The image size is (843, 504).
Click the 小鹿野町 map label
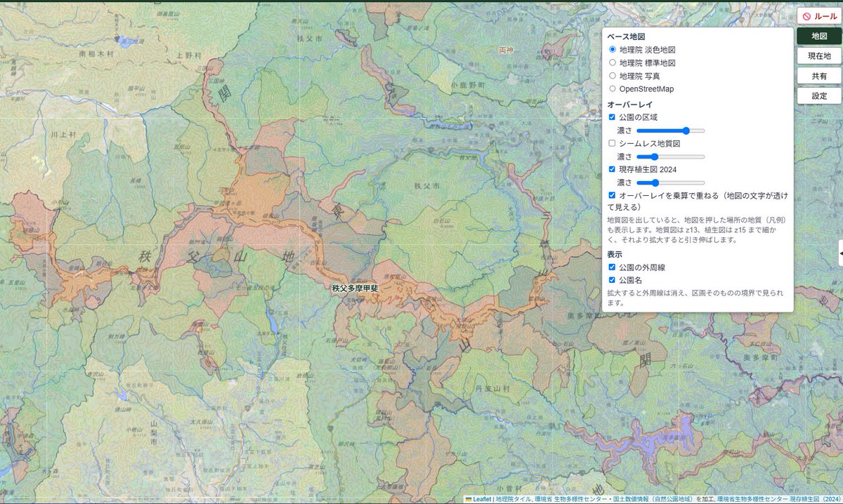(x=468, y=85)
